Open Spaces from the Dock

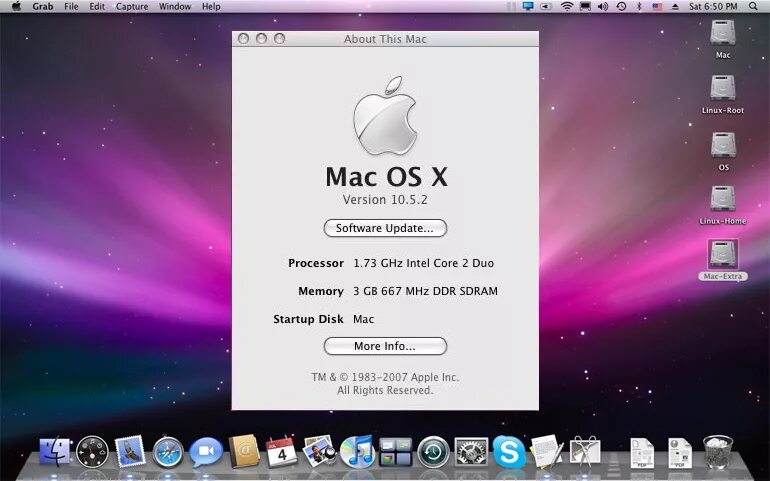395,452
